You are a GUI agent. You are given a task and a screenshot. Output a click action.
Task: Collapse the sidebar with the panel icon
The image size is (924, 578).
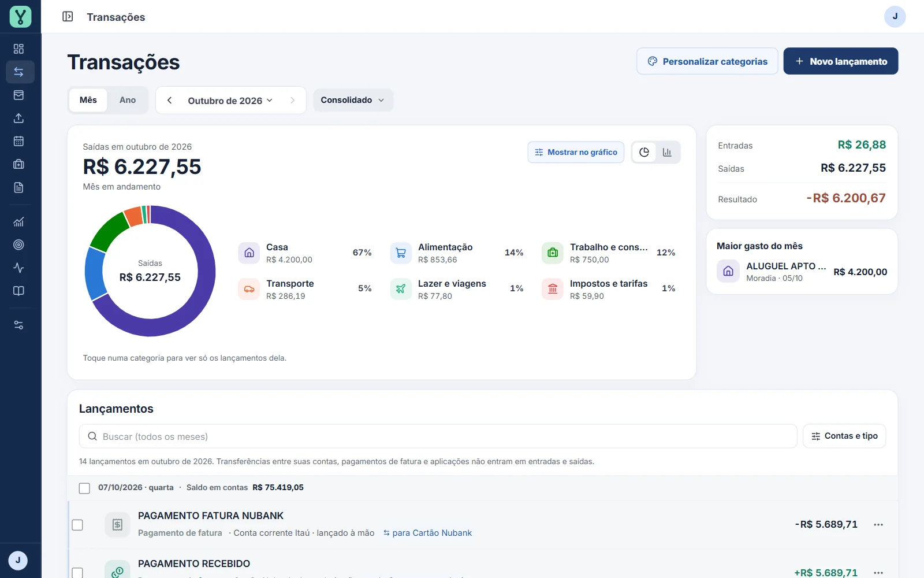click(68, 17)
